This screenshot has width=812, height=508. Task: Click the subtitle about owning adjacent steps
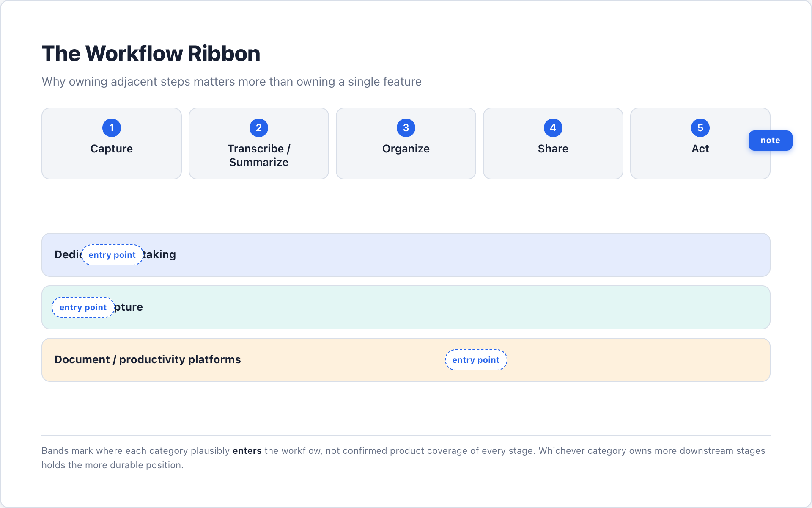pyautogui.click(x=232, y=82)
